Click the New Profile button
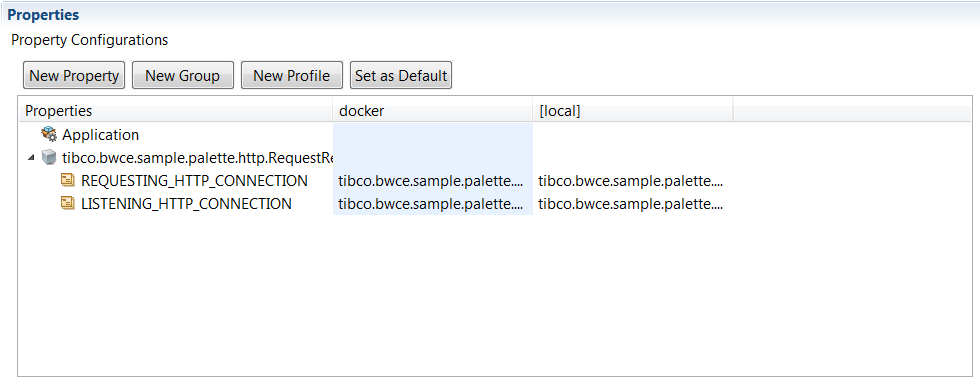 pyautogui.click(x=291, y=76)
